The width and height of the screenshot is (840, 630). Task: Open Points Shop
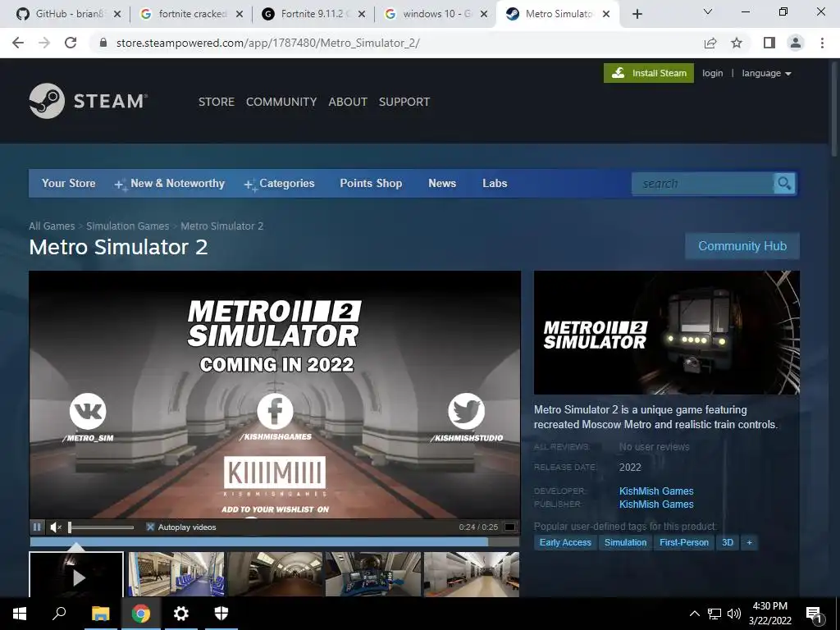[x=371, y=183]
